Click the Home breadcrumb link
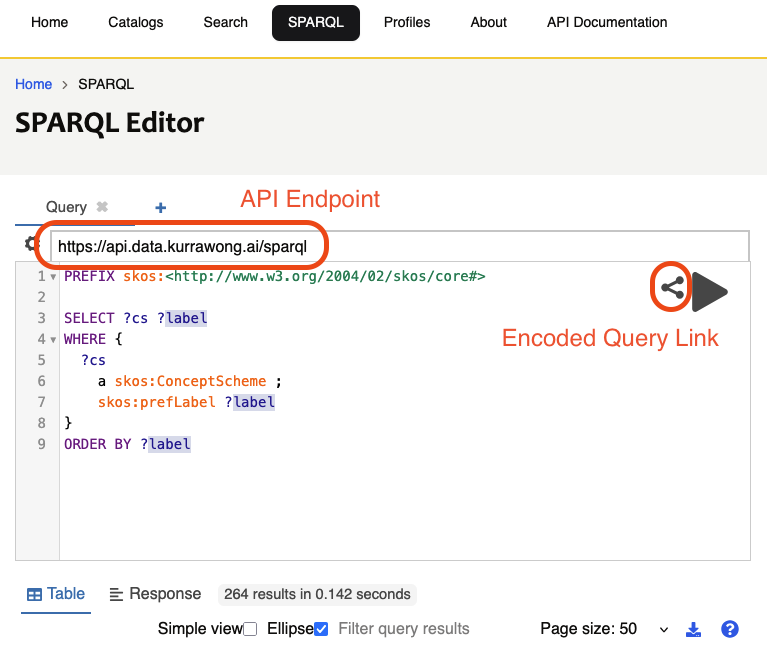The width and height of the screenshot is (767, 647). 33,84
